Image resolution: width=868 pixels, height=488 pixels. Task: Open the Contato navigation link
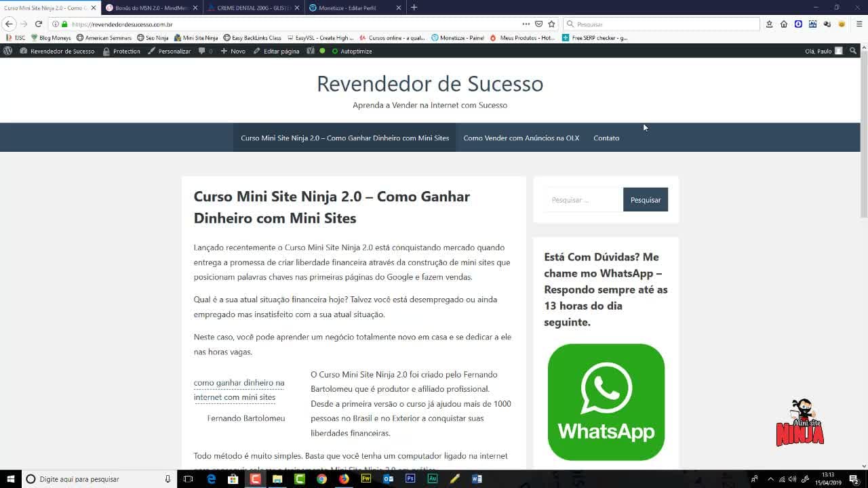[x=606, y=138]
